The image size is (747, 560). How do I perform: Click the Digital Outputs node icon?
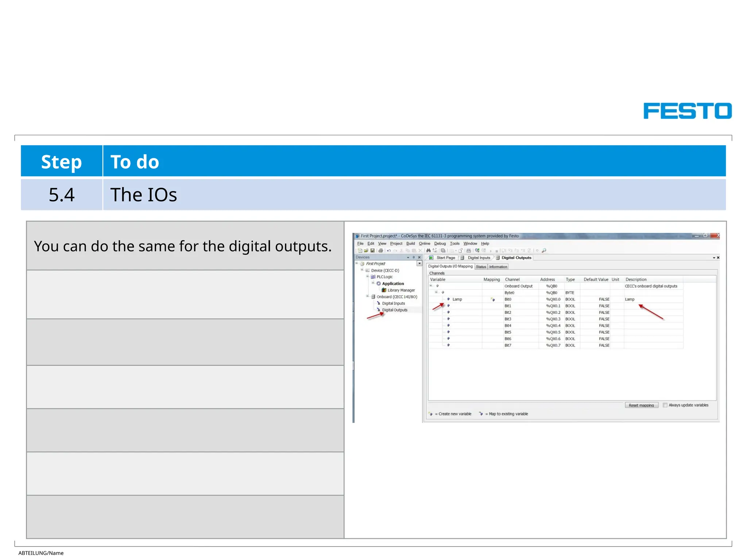click(x=379, y=310)
